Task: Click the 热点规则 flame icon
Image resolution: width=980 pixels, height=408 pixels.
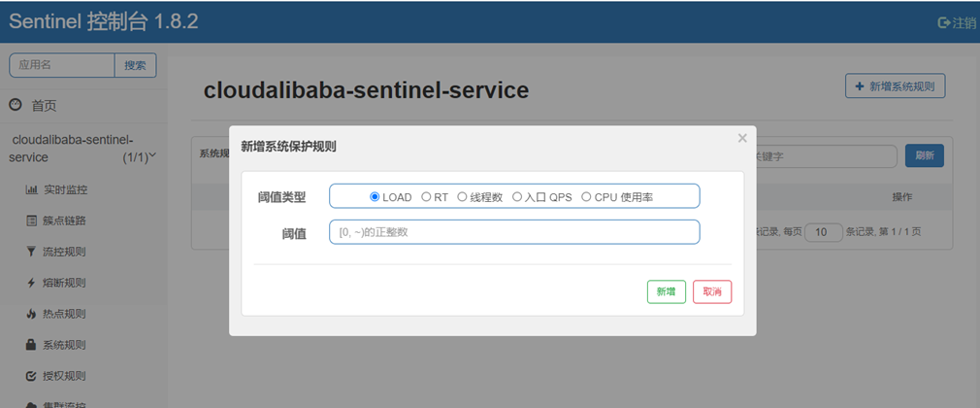Action: pos(31,314)
